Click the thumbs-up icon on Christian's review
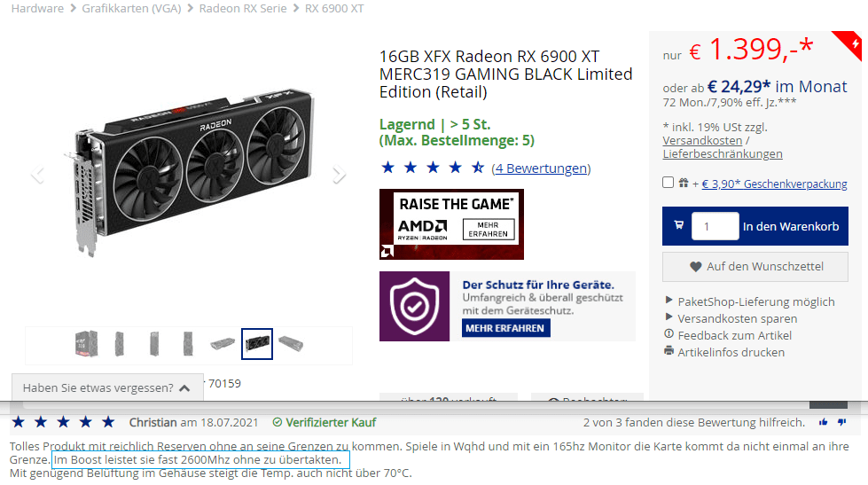 823,422
